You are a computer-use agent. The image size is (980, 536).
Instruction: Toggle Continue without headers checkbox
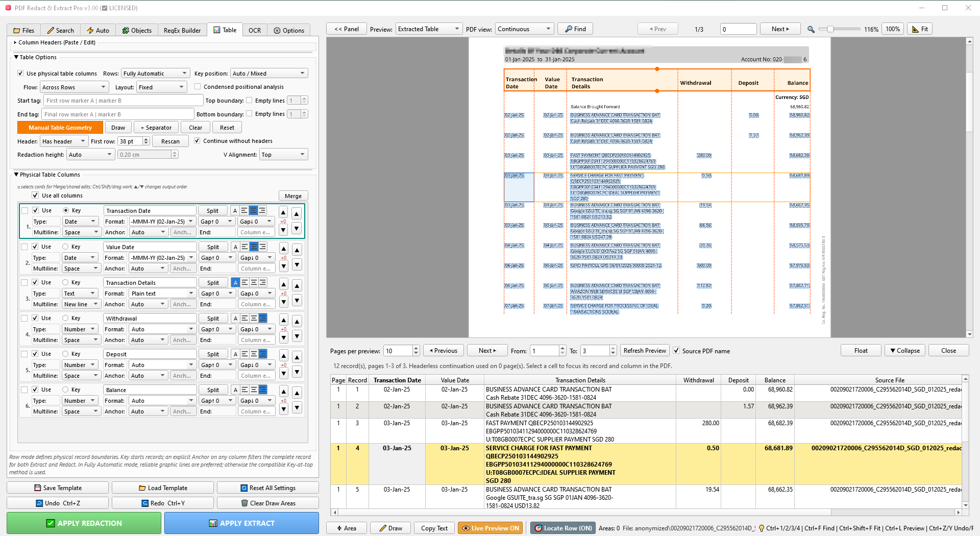point(197,141)
